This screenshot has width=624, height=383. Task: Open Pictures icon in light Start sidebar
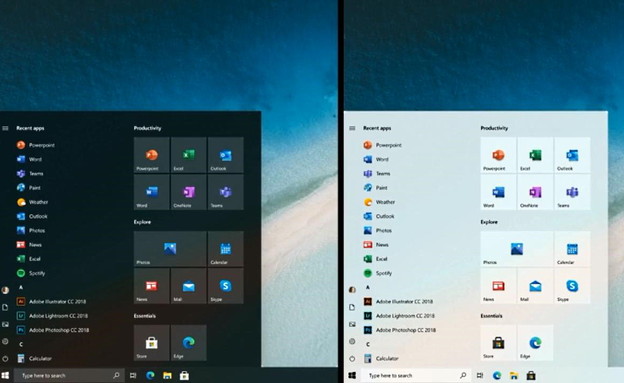(352, 324)
